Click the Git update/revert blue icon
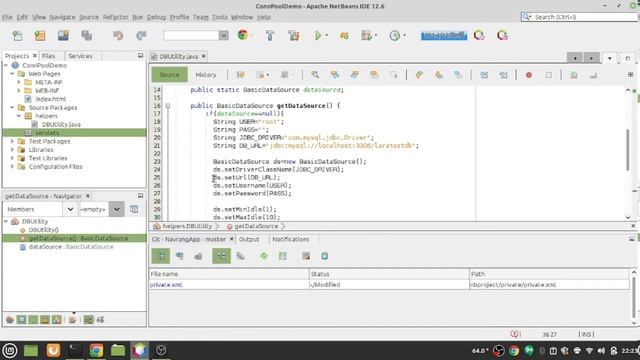Screen dimensions: 640x360 324,256
